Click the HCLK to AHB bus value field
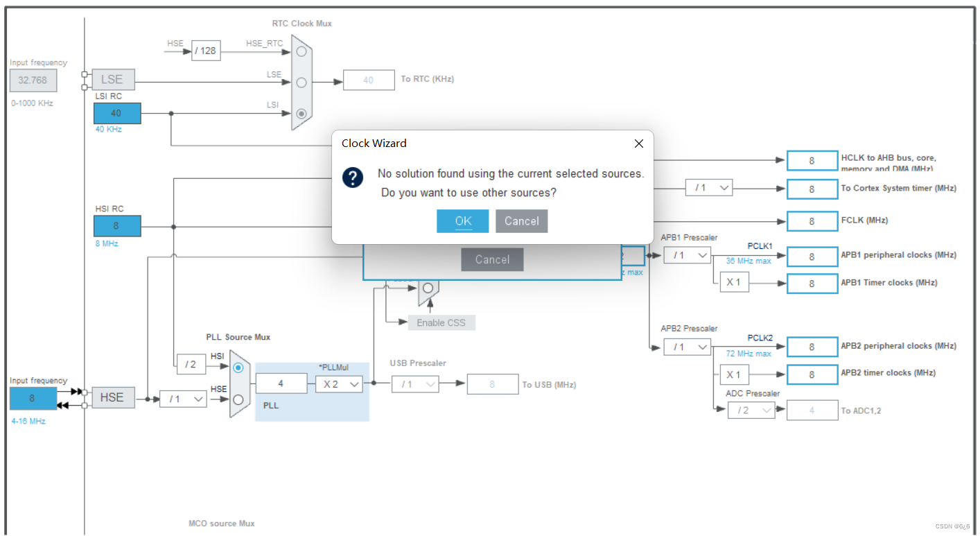Viewport: 980px width, 536px height. [x=812, y=160]
